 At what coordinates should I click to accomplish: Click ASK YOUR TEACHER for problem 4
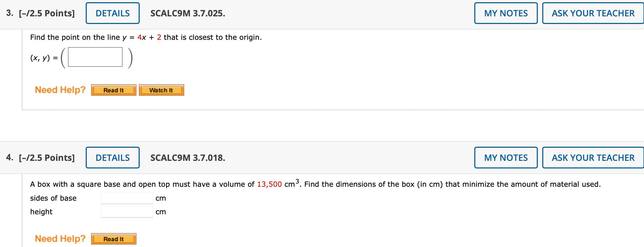592,158
